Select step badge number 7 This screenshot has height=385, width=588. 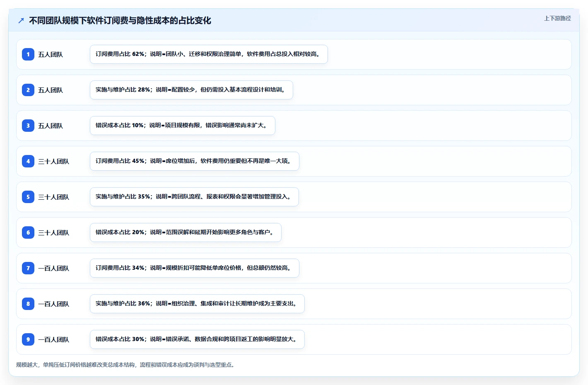(x=28, y=268)
